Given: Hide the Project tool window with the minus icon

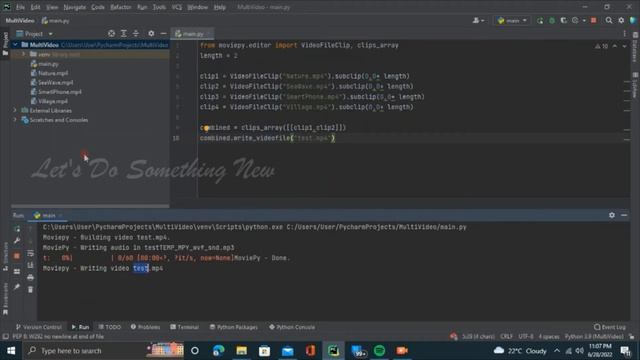Looking at the screenshot, I should [x=163, y=33].
